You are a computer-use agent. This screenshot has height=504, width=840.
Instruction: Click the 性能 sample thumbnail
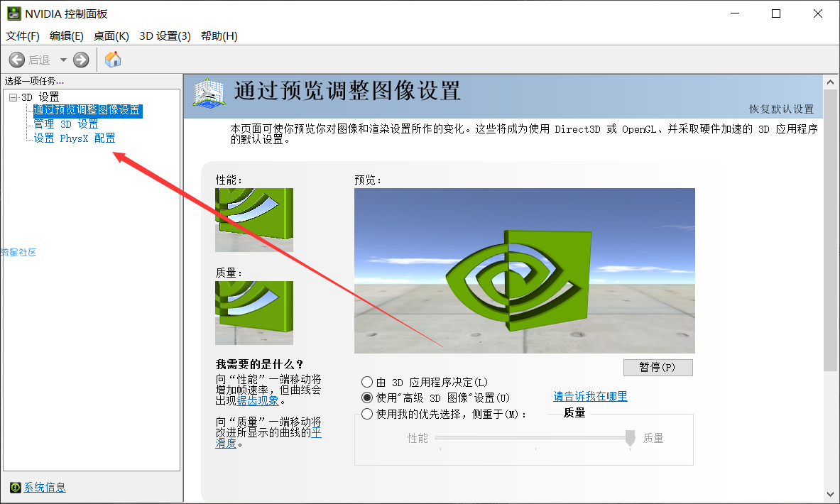(x=254, y=219)
